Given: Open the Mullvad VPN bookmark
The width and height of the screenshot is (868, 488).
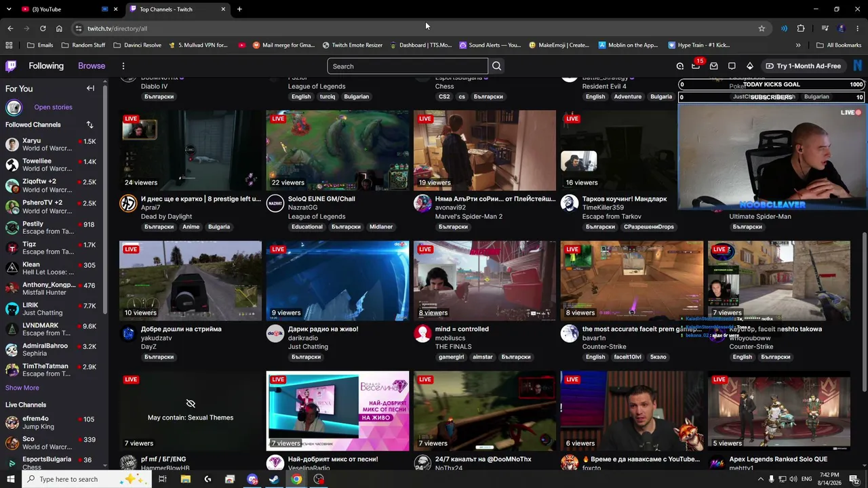Looking at the screenshot, I should pos(198,45).
